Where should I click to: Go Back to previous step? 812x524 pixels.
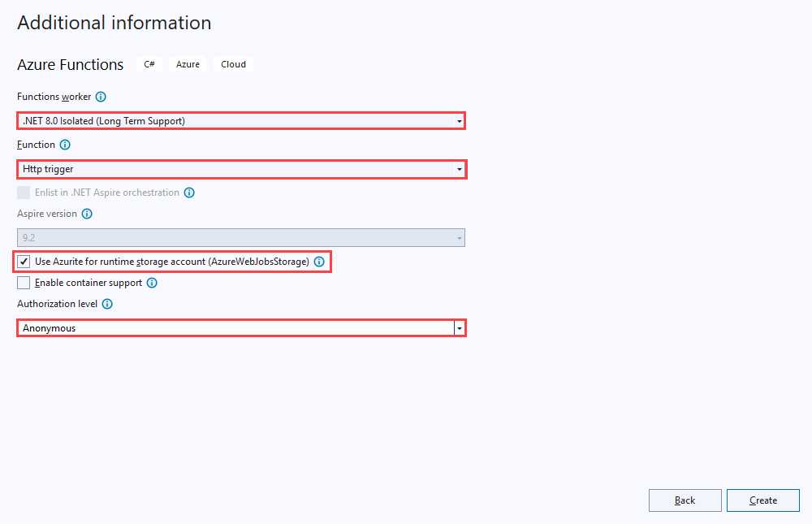(x=685, y=500)
